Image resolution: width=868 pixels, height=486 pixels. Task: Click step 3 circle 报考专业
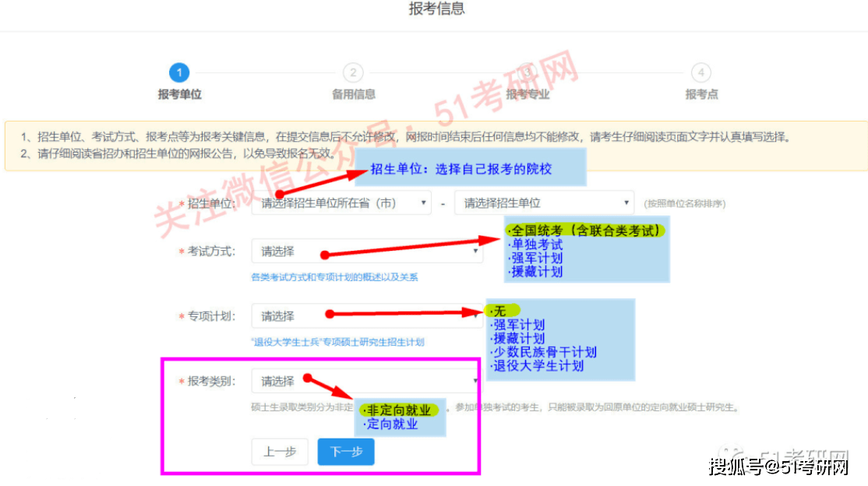tap(527, 72)
